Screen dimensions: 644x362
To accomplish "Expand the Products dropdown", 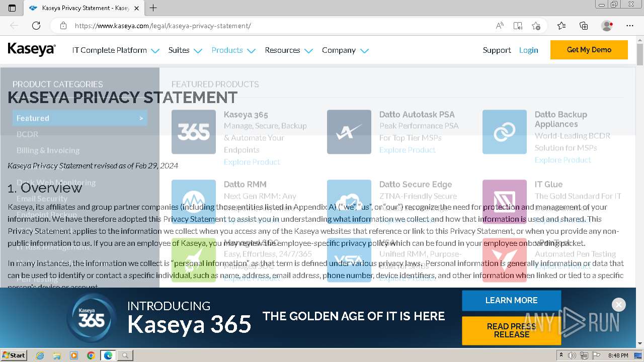I will coord(233,50).
